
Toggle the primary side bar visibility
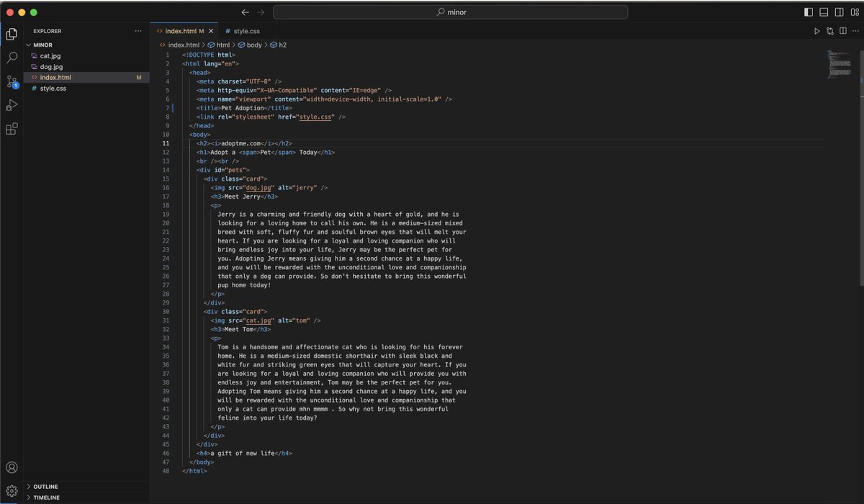tap(809, 12)
